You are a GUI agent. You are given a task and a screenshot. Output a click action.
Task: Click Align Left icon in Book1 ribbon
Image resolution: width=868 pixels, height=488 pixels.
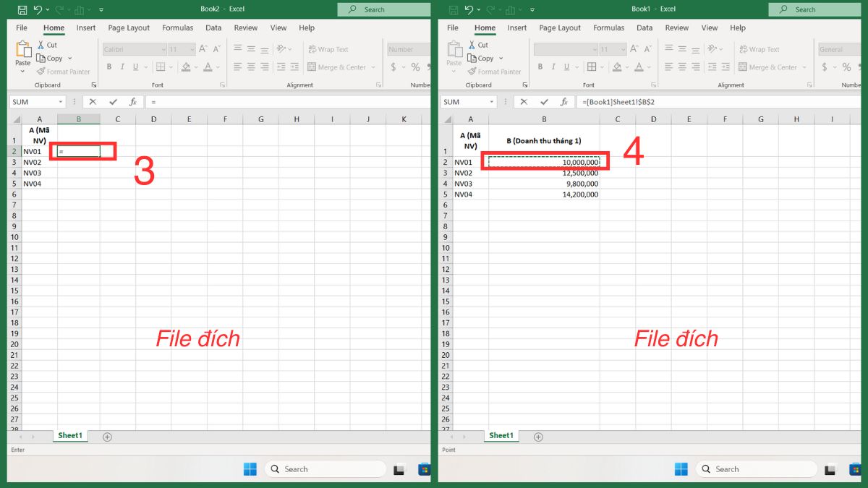[x=668, y=67]
